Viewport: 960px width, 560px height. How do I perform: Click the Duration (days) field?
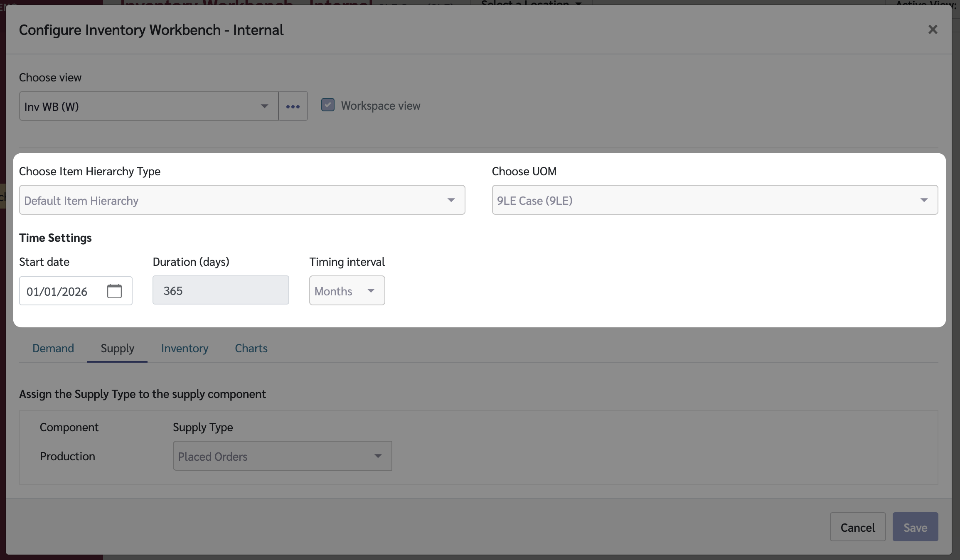[221, 290]
